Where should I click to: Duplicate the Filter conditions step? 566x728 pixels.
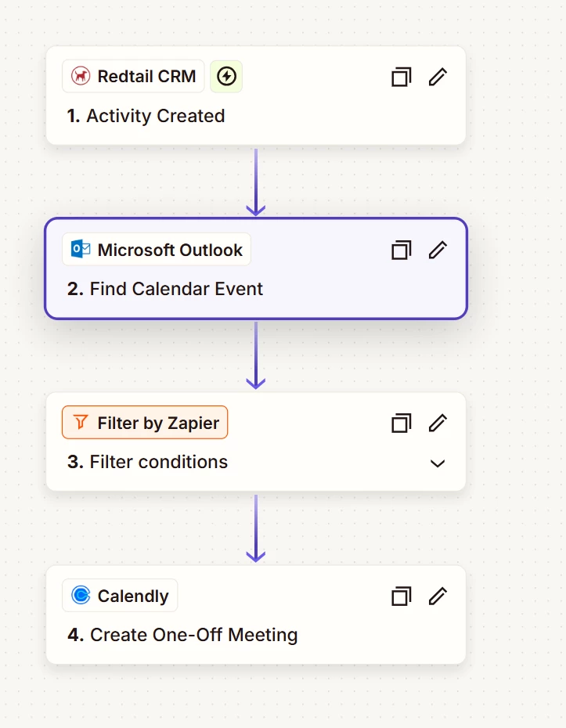(x=401, y=423)
